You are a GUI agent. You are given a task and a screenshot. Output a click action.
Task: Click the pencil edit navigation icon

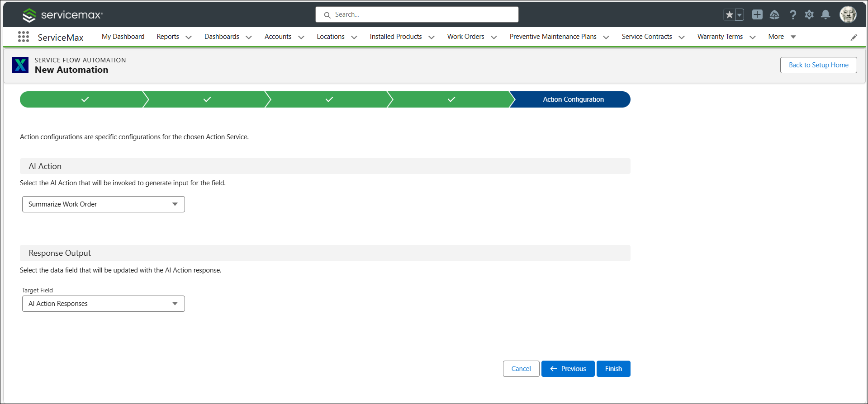[x=854, y=37]
